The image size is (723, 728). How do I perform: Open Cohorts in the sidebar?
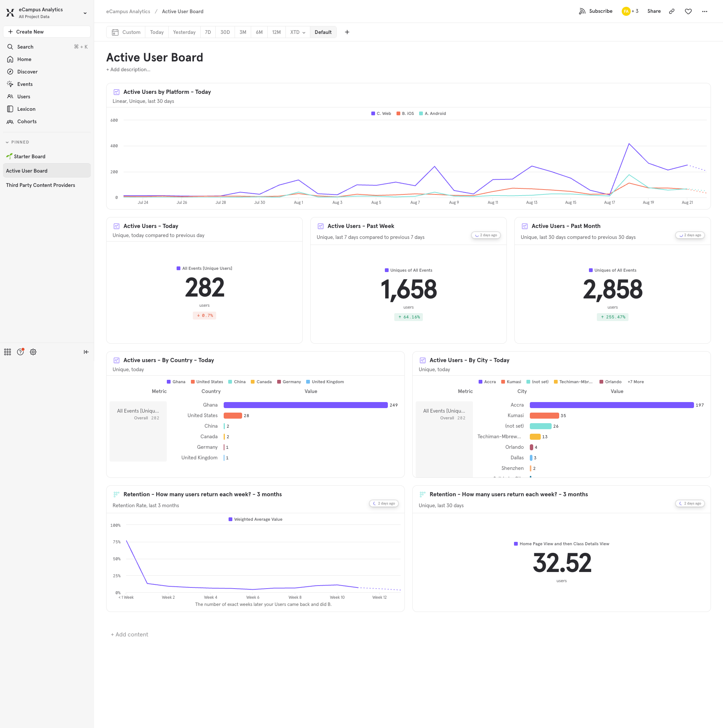click(27, 121)
